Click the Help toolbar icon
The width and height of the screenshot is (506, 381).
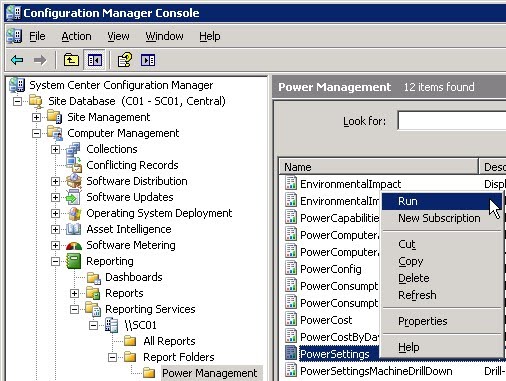pos(125,60)
